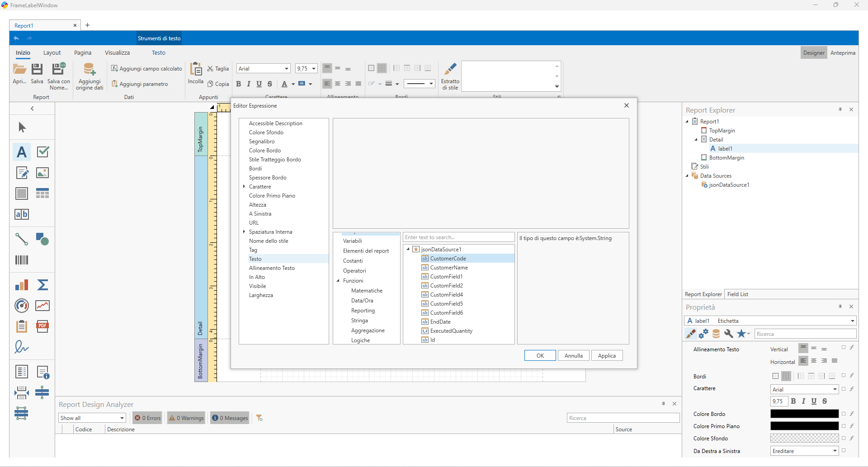Select the Sparkline control tool

pos(42,306)
